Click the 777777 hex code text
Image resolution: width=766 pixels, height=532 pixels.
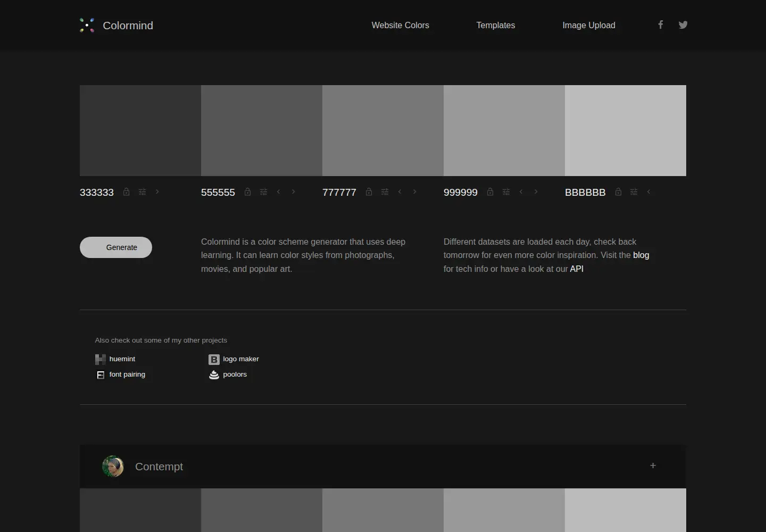tap(339, 193)
